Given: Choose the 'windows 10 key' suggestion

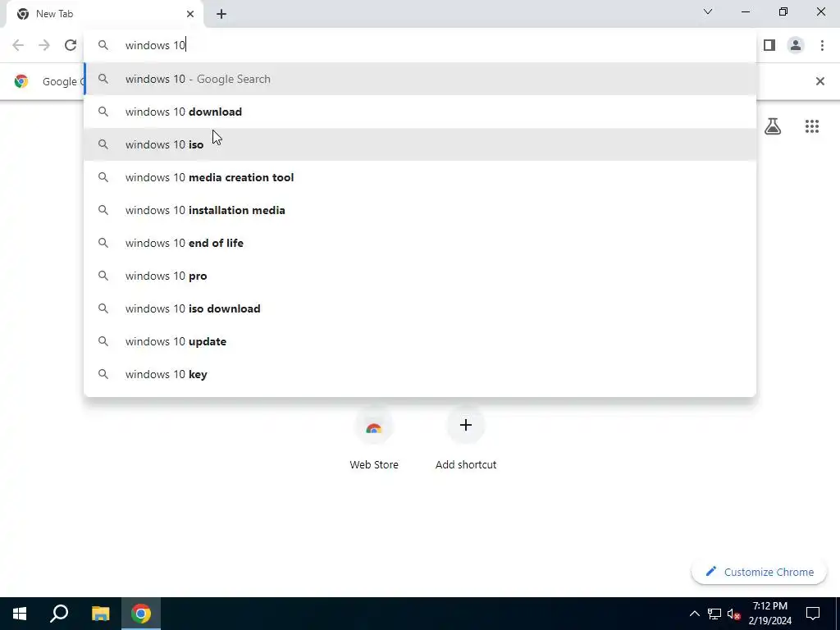Looking at the screenshot, I should (420, 374).
